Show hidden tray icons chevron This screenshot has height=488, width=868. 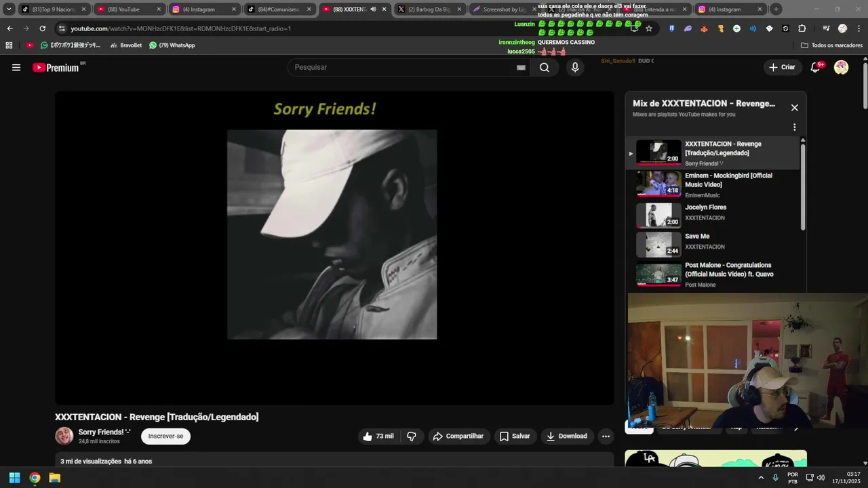pyautogui.click(x=761, y=478)
